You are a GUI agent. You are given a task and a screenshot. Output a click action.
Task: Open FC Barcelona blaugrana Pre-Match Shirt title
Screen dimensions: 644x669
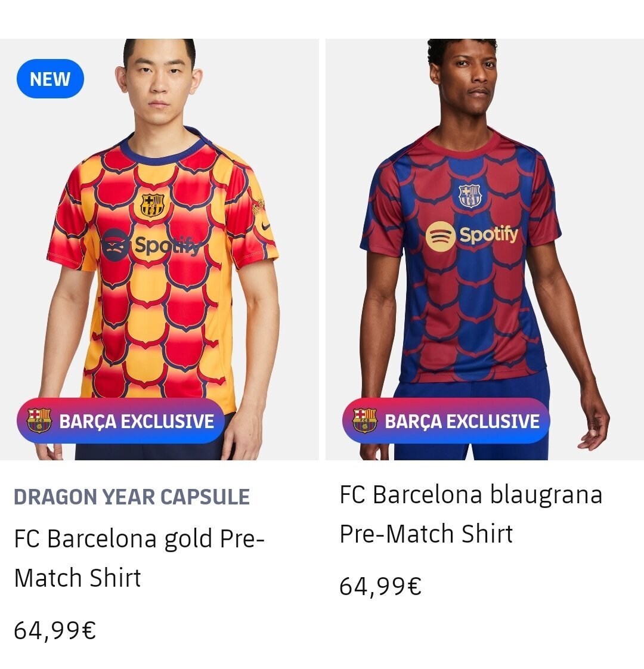point(470,514)
